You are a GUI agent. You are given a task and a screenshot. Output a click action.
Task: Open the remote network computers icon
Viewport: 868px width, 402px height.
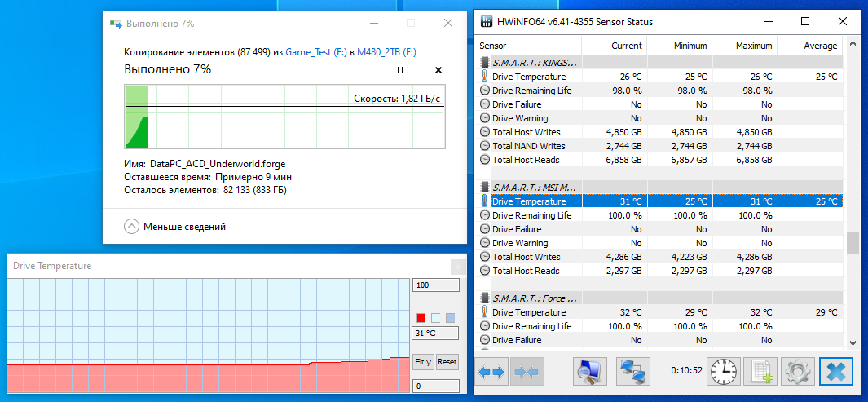coord(632,372)
